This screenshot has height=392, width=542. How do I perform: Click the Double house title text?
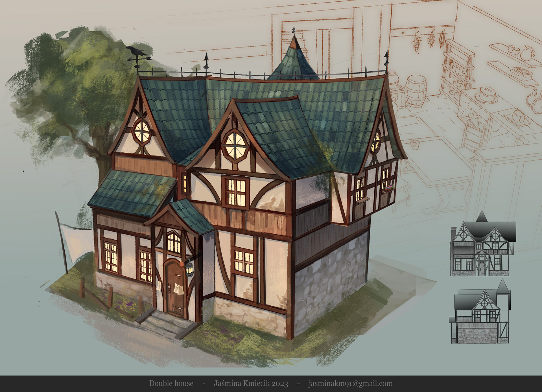[x=171, y=384]
